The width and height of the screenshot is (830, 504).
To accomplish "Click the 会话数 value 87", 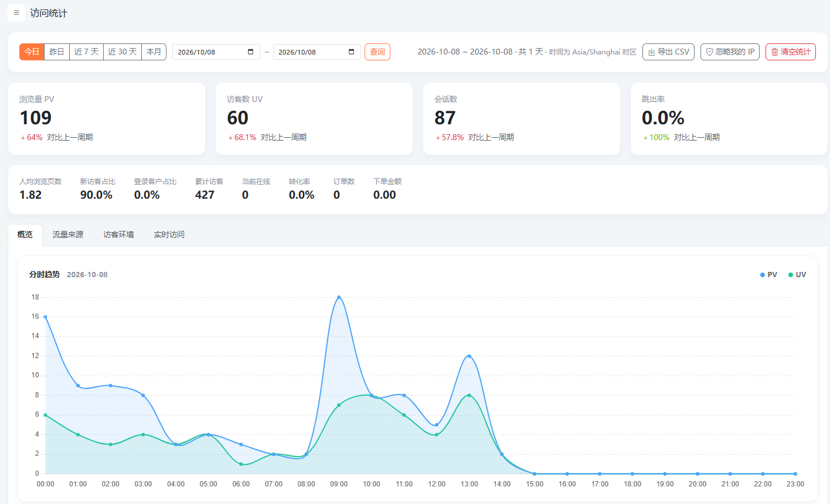I will click(445, 118).
